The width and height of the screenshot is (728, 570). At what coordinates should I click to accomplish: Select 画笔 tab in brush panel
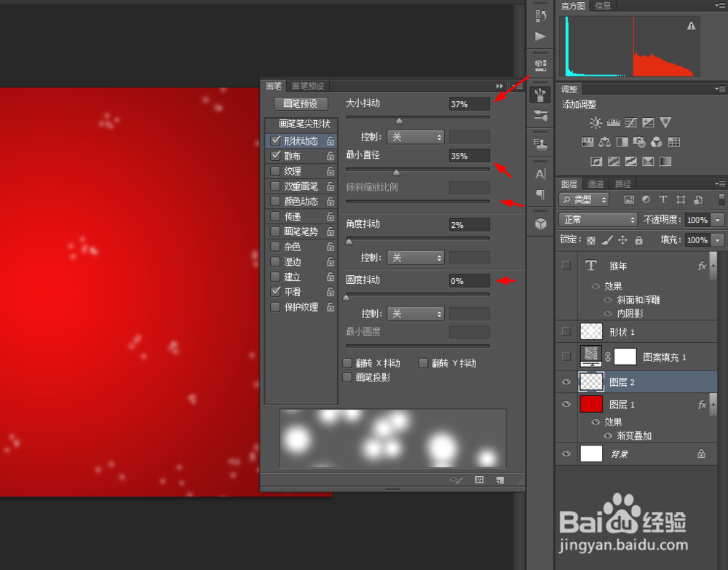click(274, 86)
